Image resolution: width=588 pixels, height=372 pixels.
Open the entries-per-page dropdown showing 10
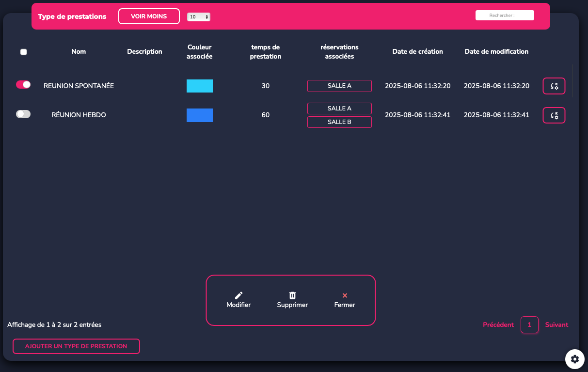click(199, 17)
